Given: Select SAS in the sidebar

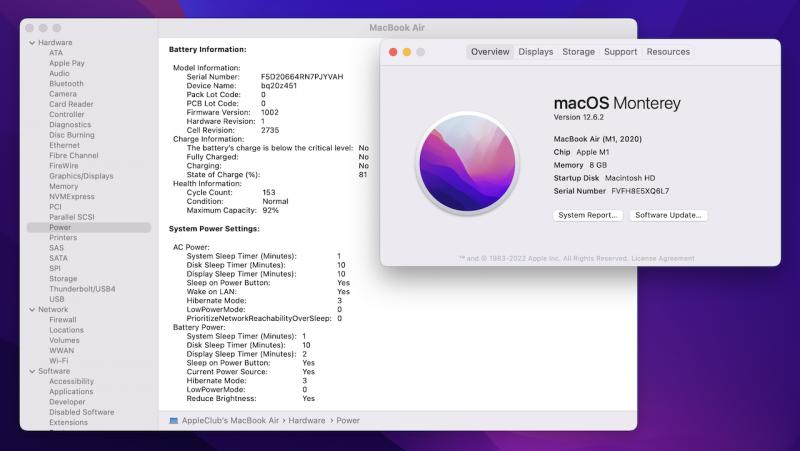Looking at the screenshot, I should pos(57,248).
